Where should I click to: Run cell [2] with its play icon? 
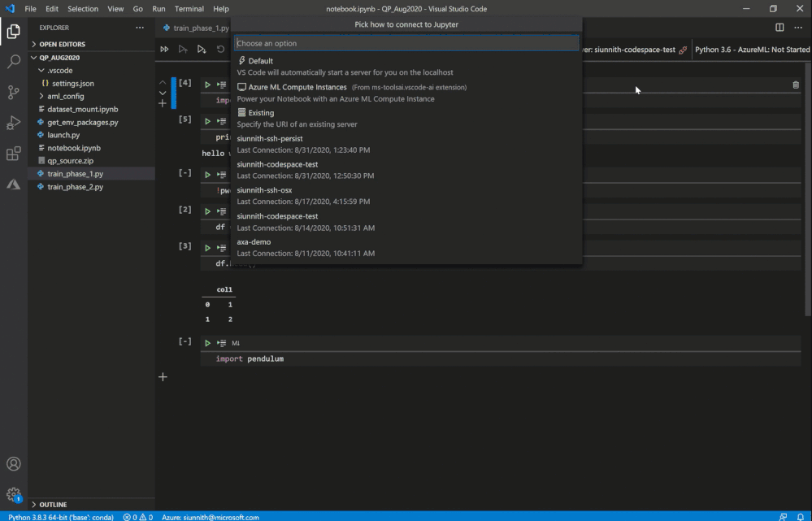207,211
